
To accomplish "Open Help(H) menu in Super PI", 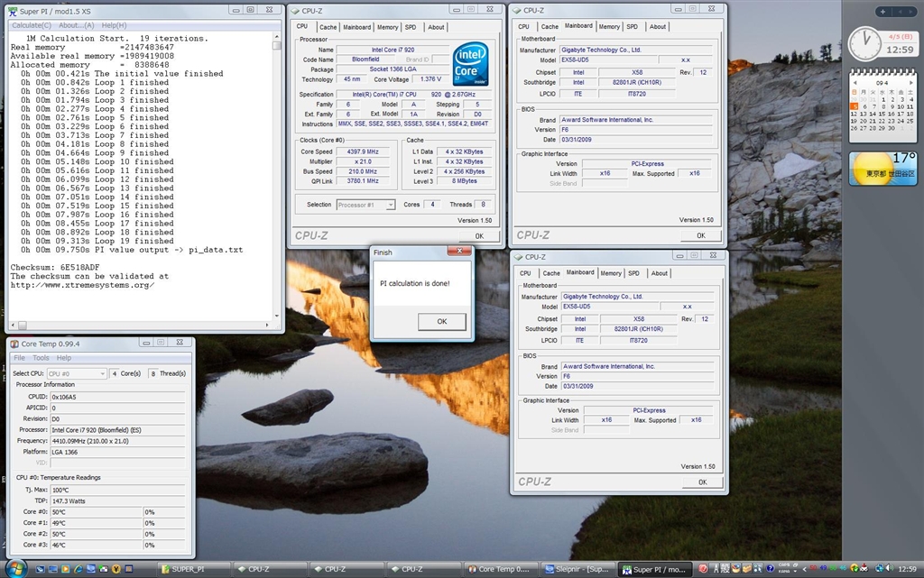I will pyautogui.click(x=114, y=25).
